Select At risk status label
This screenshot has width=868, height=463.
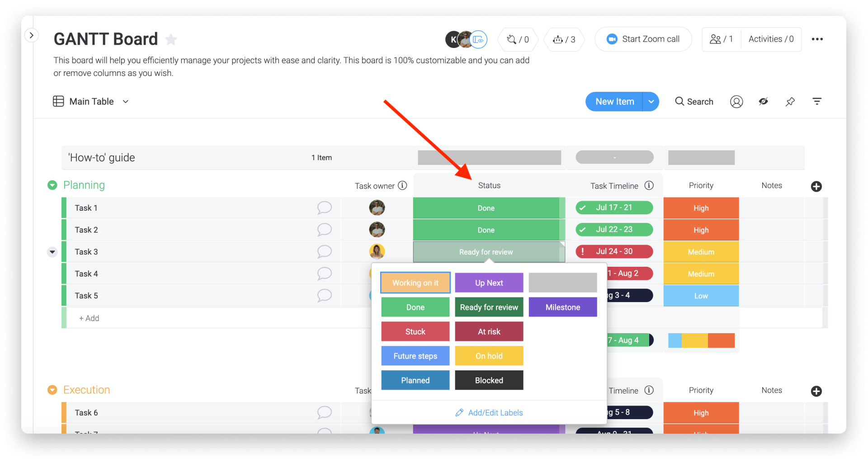(x=489, y=331)
